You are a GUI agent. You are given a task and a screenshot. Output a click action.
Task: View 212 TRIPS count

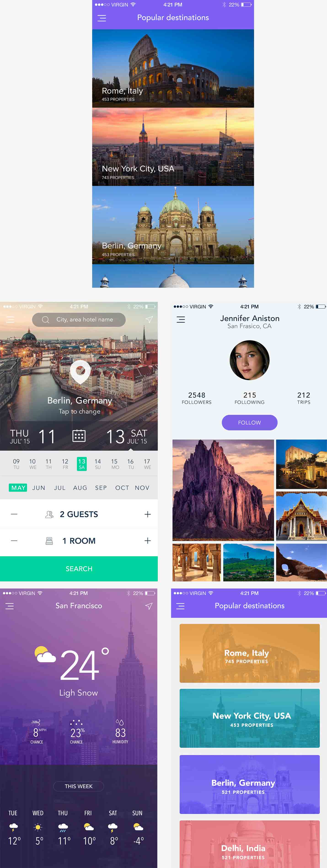coord(303,398)
